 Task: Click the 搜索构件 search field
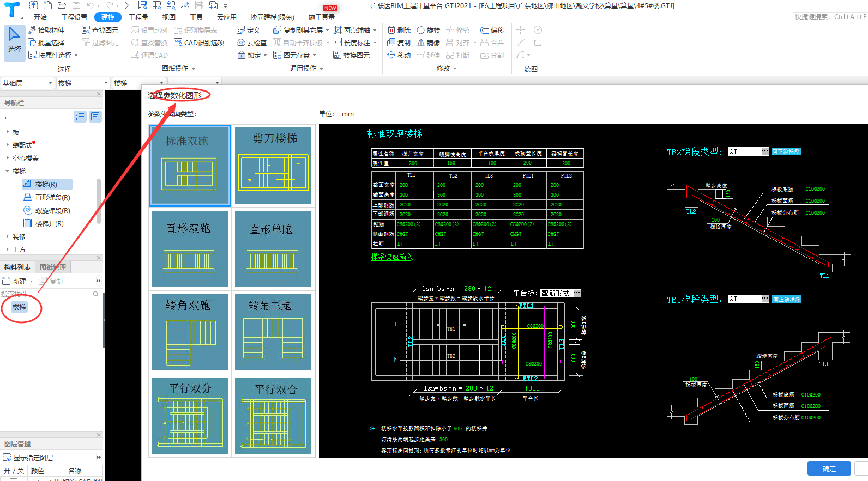(x=46, y=294)
